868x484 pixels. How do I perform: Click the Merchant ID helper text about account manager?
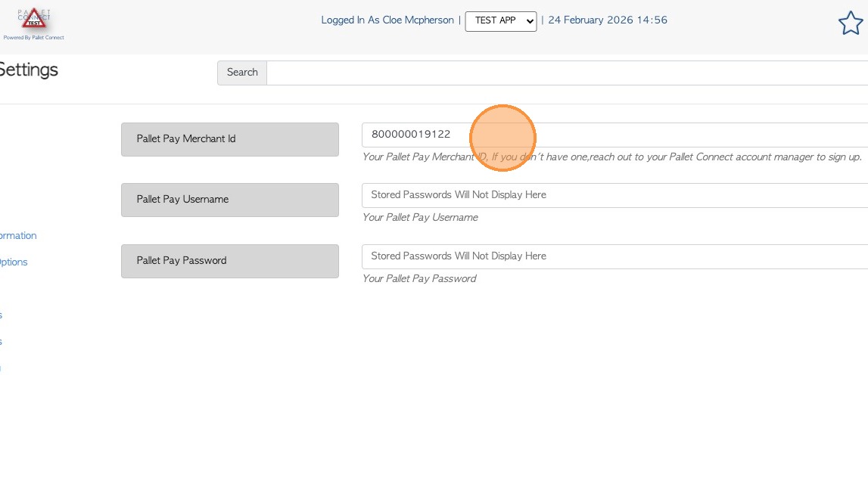pos(611,157)
